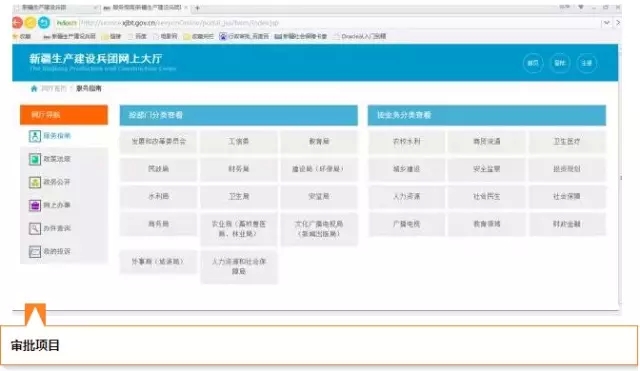Image resolution: width=640 pixels, height=371 pixels.
Task: Select the 农业局(畜牧兽医局、林业局) tile
Action: 239,229
